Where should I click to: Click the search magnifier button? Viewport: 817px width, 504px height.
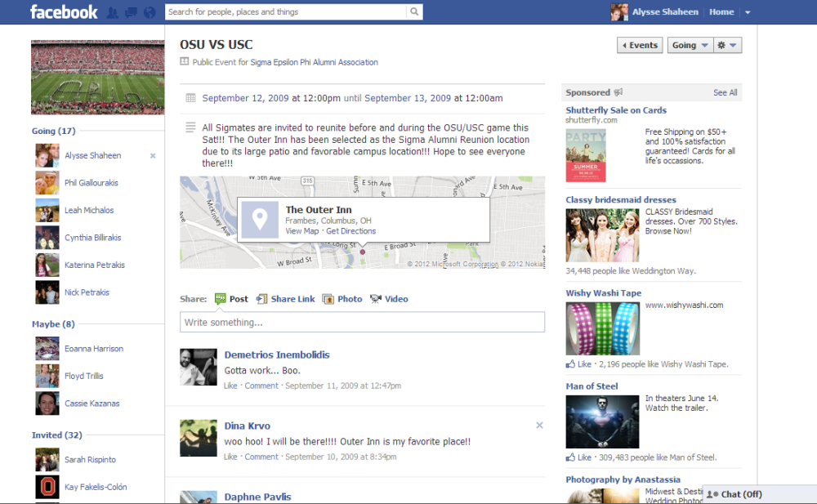coord(414,12)
